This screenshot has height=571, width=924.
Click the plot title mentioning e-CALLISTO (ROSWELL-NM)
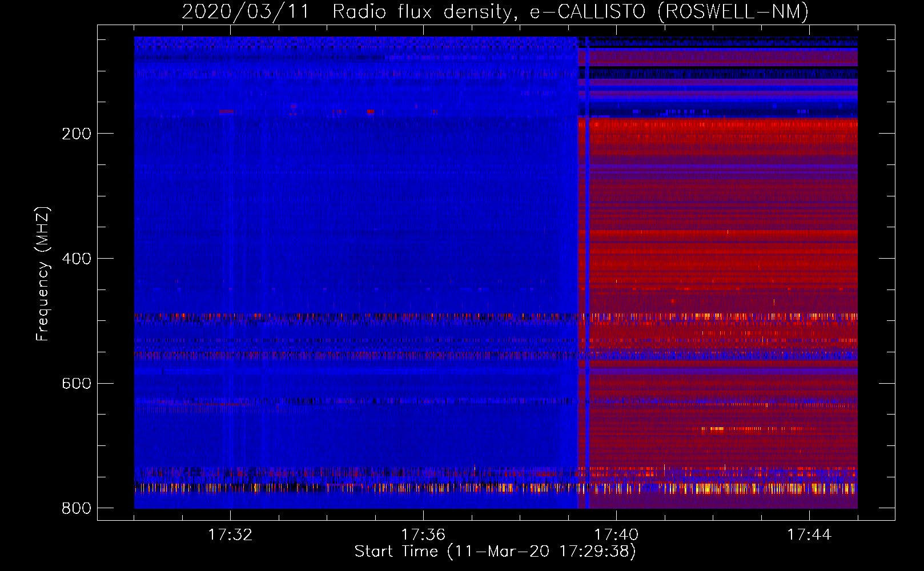(495, 12)
